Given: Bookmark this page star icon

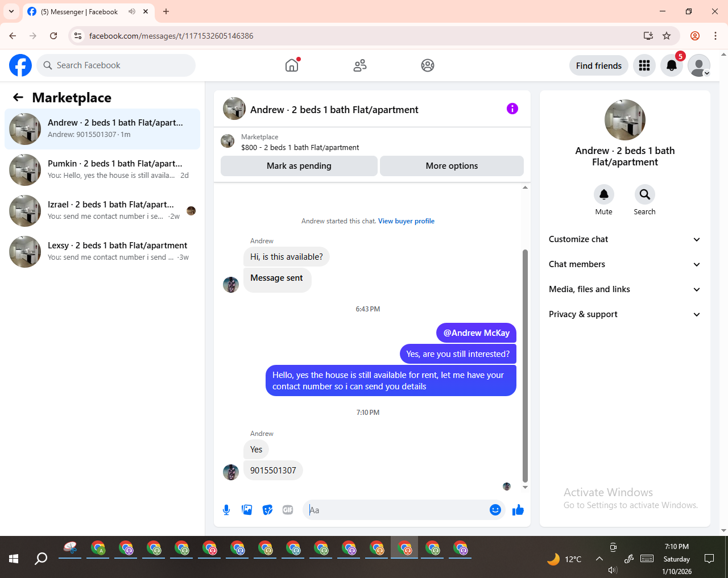Looking at the screenshot, I should (667, 36).
